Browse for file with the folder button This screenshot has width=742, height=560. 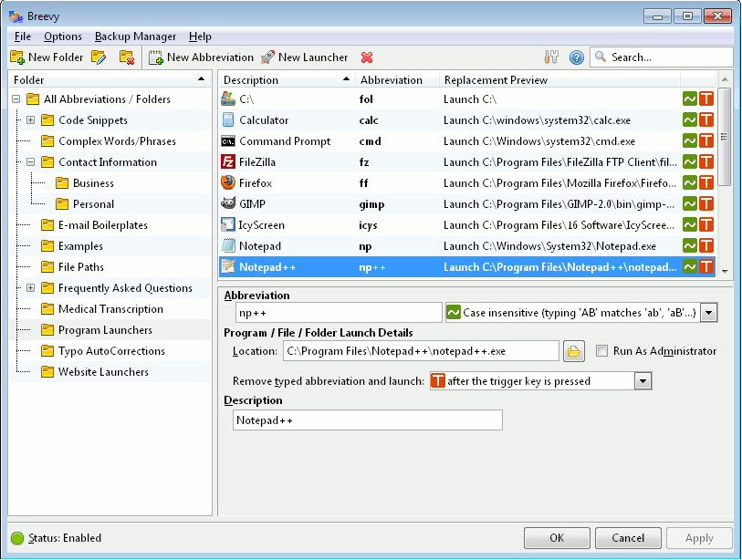pos(573,351)
